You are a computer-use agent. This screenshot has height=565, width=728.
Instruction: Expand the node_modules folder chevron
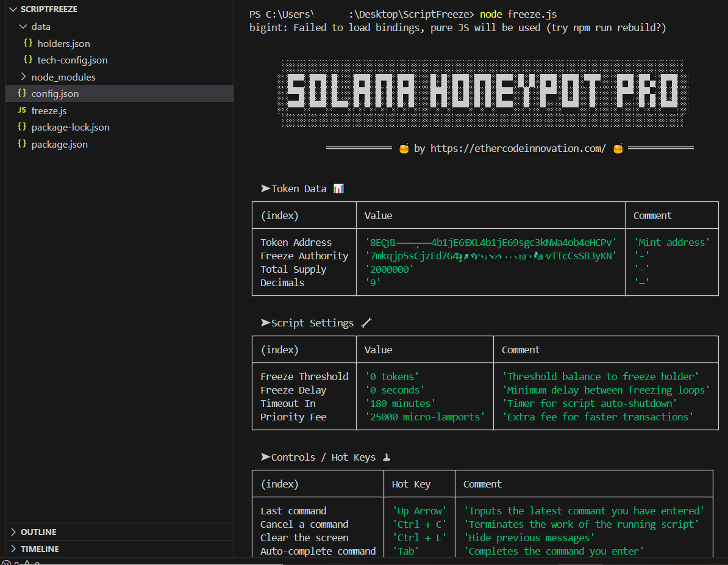(23, 77)
